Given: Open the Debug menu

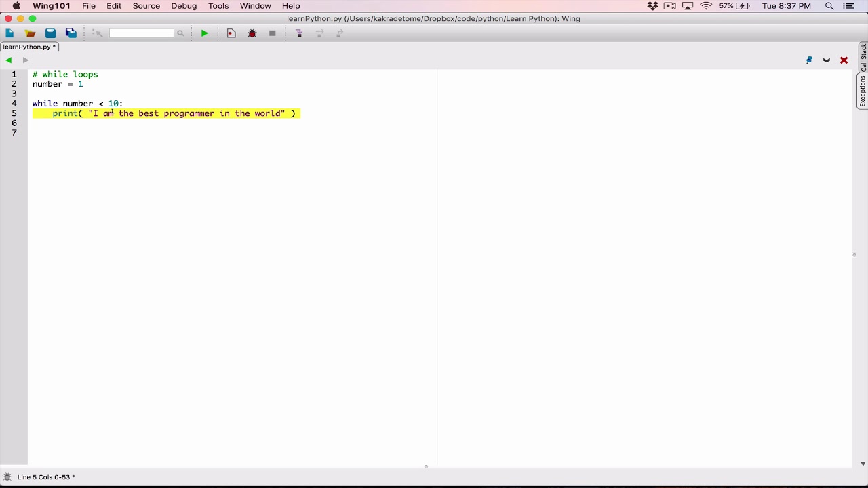Looking at the screenshot, I should (x=184, y=6).
